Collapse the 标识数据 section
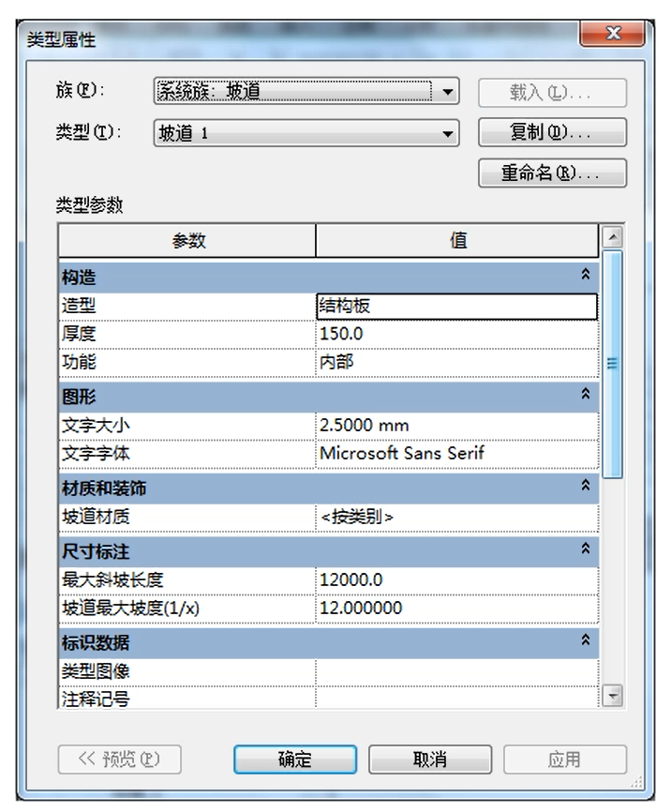Screen dimensions: 671x812 [x=586, y=640]
